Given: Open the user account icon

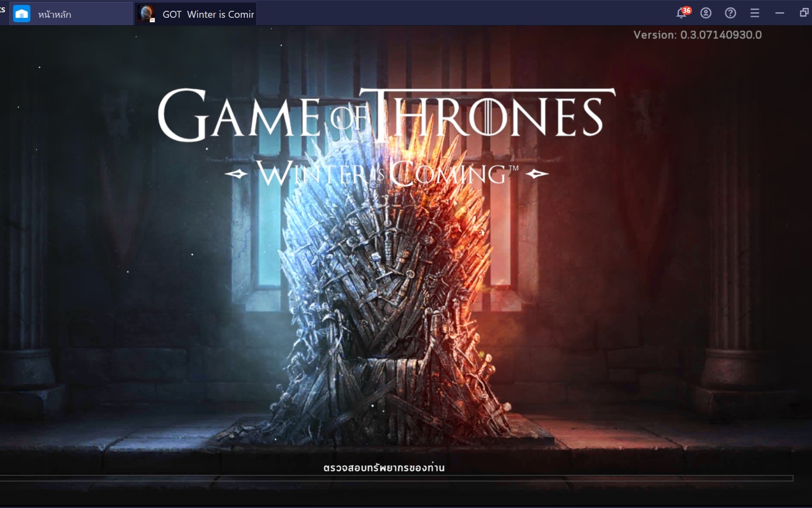Looking at the screenshot, I should click(706, 13).
